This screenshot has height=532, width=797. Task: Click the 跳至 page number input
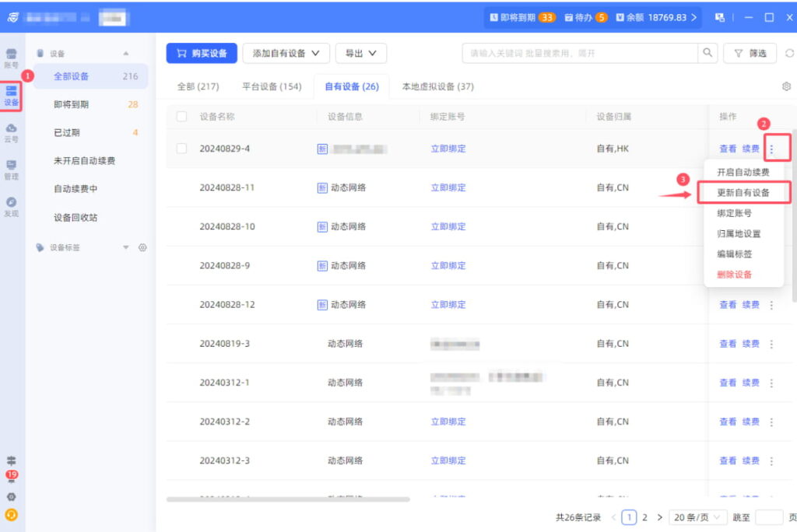coord(769,517)
